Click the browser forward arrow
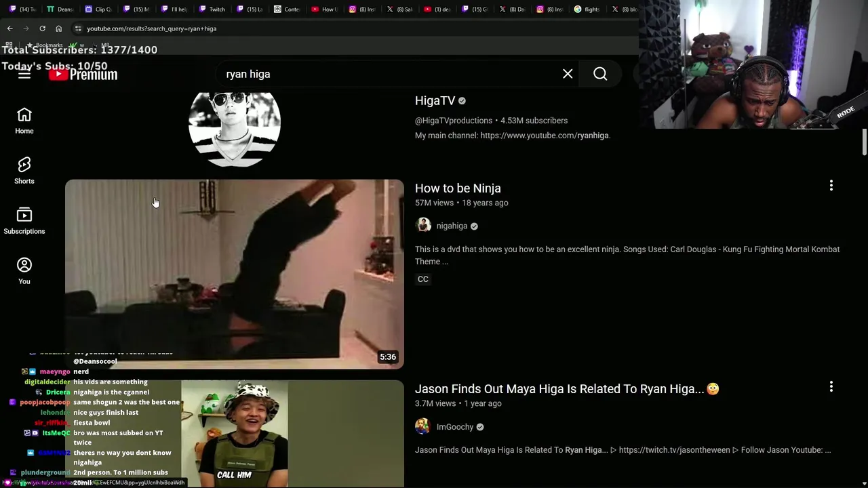Image resolution: width=868 pixels, height=488 pixels. (x=26, y=28)
